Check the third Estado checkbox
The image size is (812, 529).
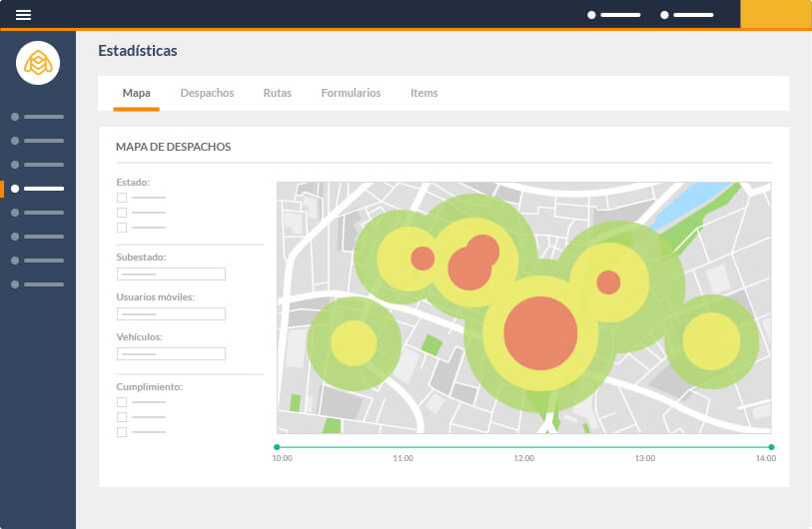pyautogui.click(x=122, y=228)
